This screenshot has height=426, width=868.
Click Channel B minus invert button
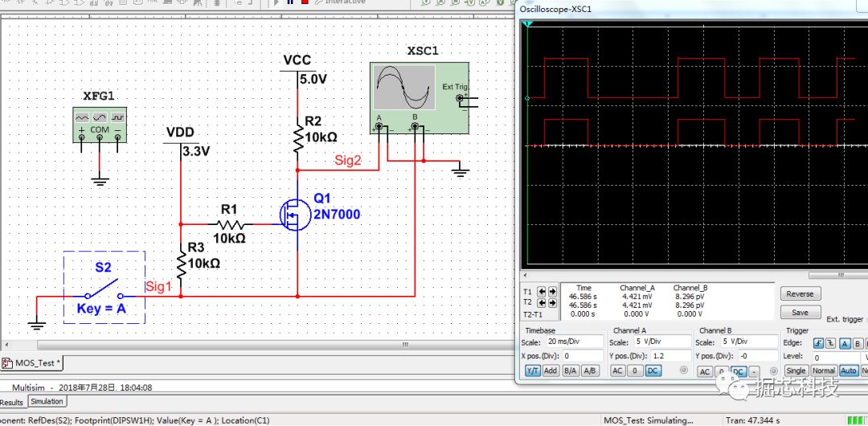755,371
